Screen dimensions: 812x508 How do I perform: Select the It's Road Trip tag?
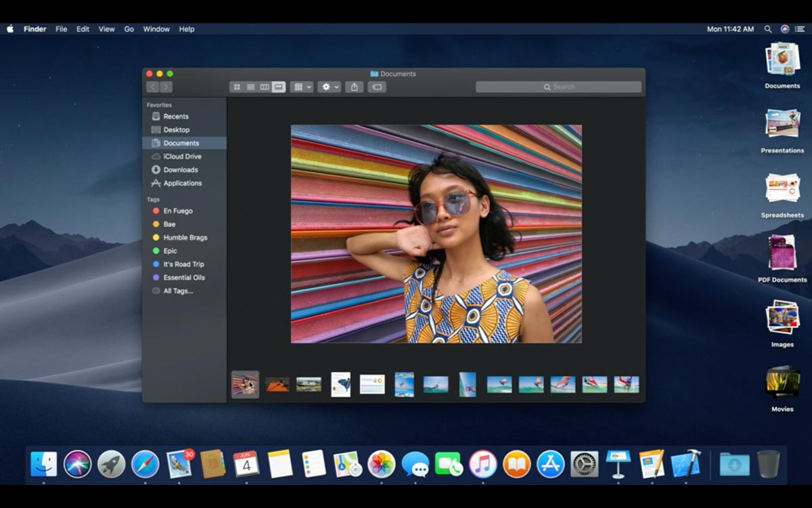[184, 264]
